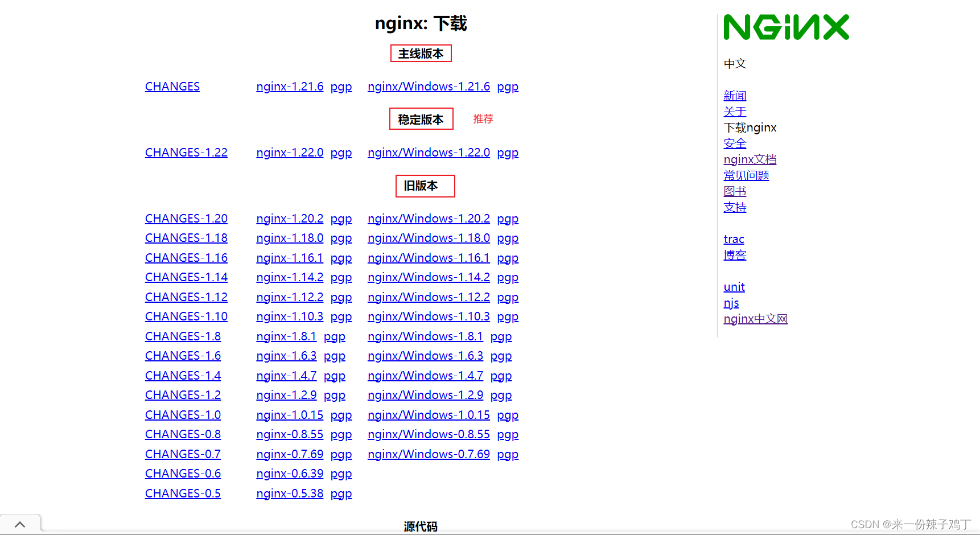Open CHANGES-1.8 link
The image size is (980, 535).
[x=183, y=336]
